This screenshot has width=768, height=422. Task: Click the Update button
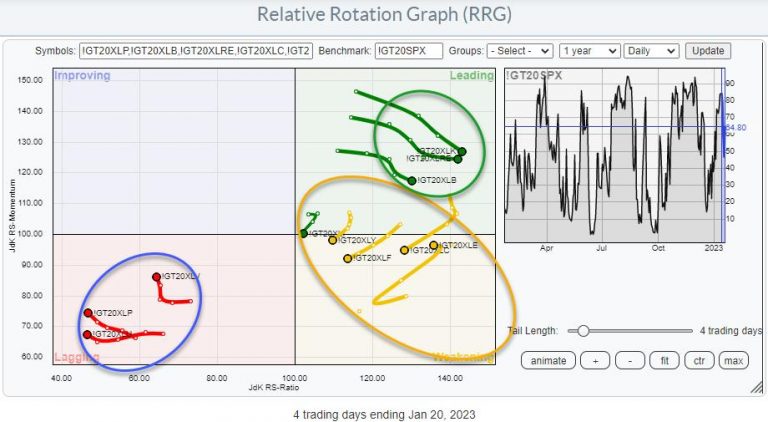tap(708, 50)
